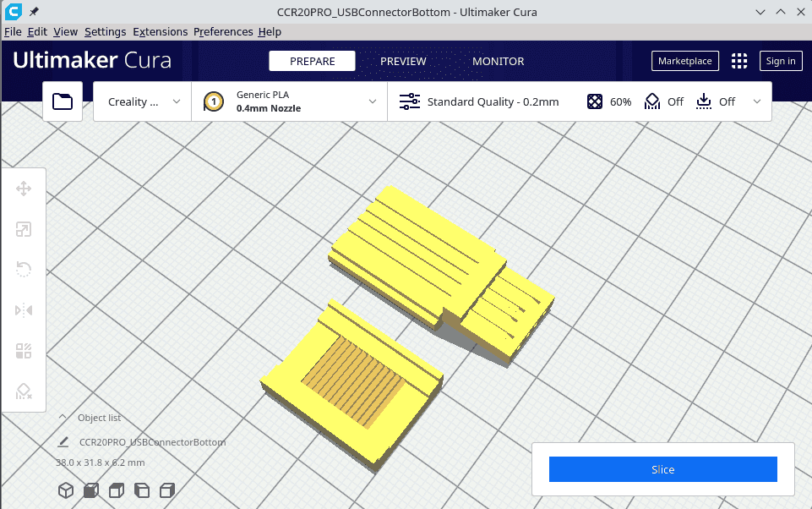This screenshot has height=509, width=812.
Task: Open the Edit menu
Action: [37, 31]
